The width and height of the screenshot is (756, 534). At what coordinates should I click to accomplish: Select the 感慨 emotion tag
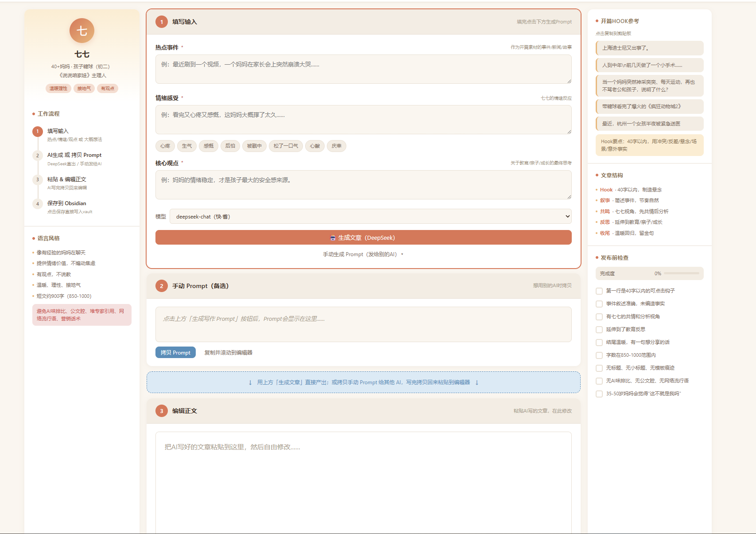click(x=209, y=146)
